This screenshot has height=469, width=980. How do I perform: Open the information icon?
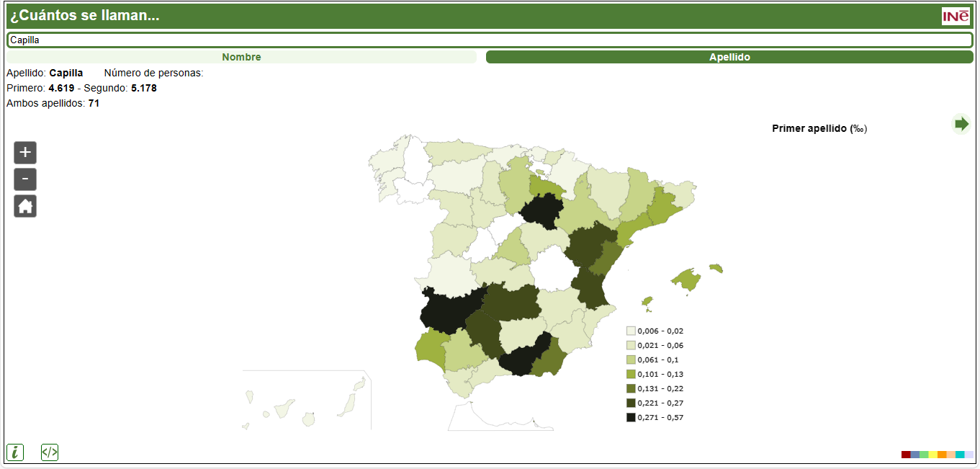pos(14,452)
